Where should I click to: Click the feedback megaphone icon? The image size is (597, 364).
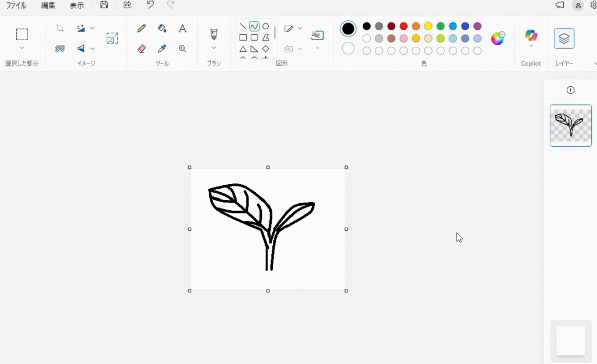click(559, 5)
